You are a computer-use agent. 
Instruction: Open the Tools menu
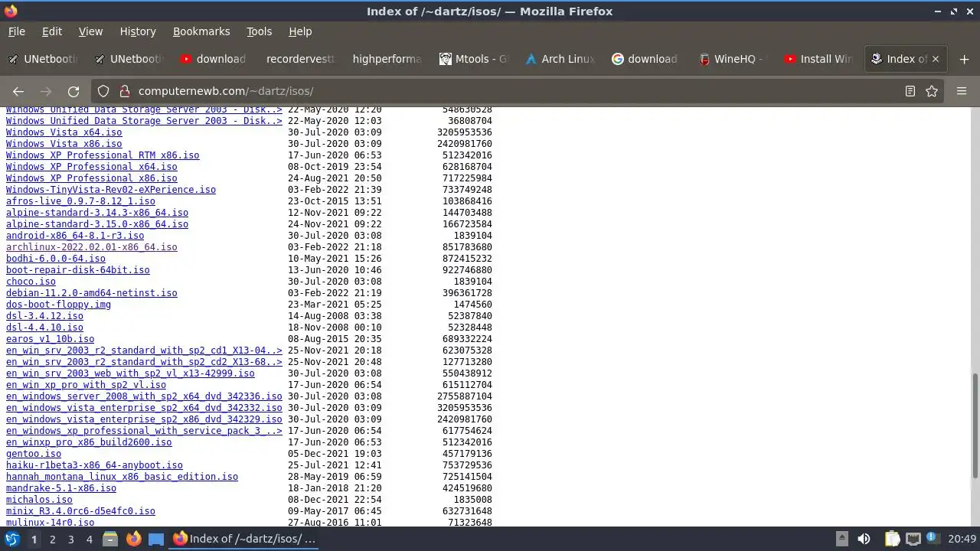[x=259, y=31]
